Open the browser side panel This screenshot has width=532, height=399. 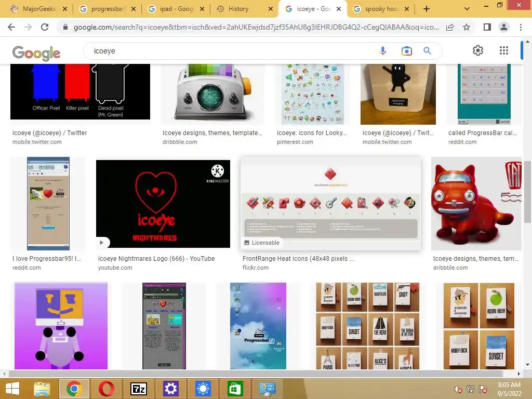point(487,27)
